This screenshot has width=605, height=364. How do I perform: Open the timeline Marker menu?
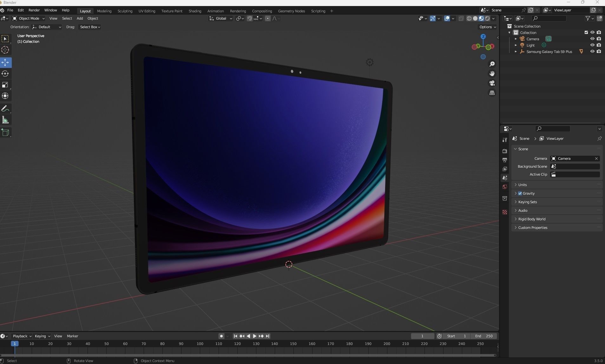click(x=72, y=336)
